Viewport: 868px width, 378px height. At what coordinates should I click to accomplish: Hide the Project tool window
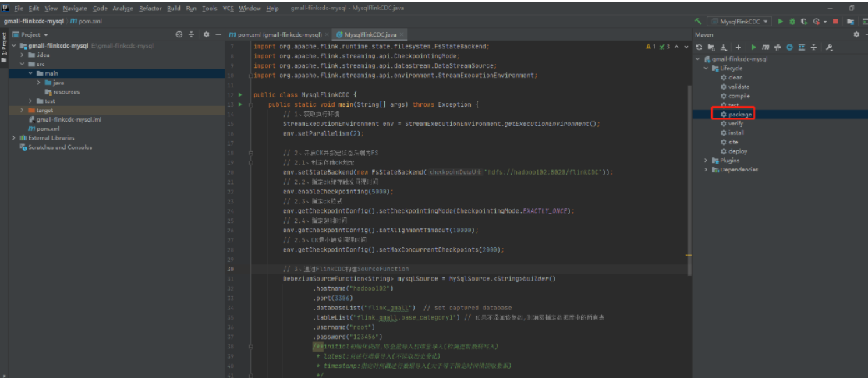point(218,34)
